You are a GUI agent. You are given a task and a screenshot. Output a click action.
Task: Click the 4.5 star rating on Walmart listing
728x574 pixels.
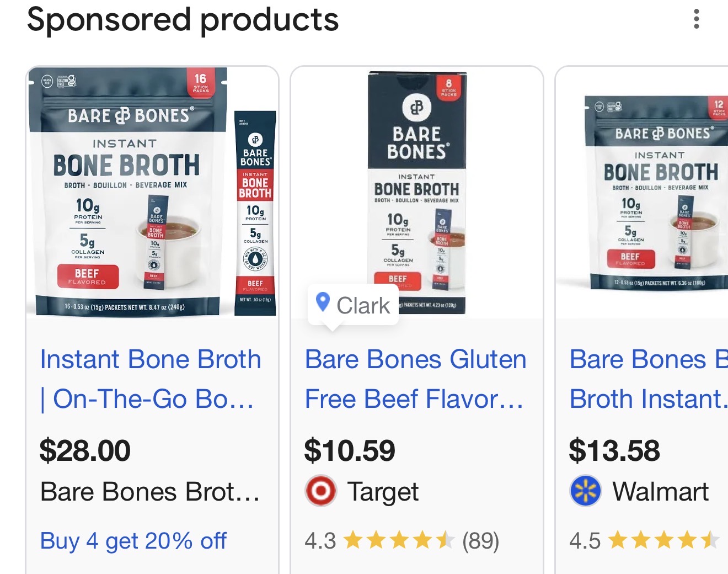click(643, 541)
